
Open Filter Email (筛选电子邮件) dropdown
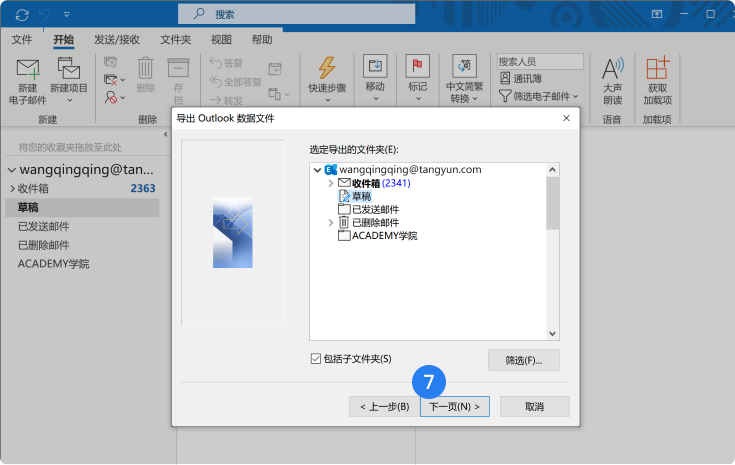coord(538,96)
